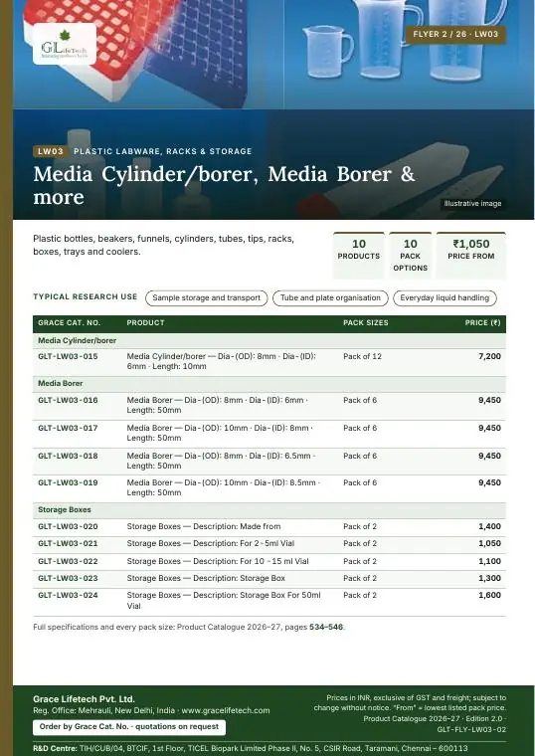Image resolution: width=535 pixels, height=756 pixels.
Task: Select the 'Tube and plate organisation' pill
Action: tap(330, 298)
